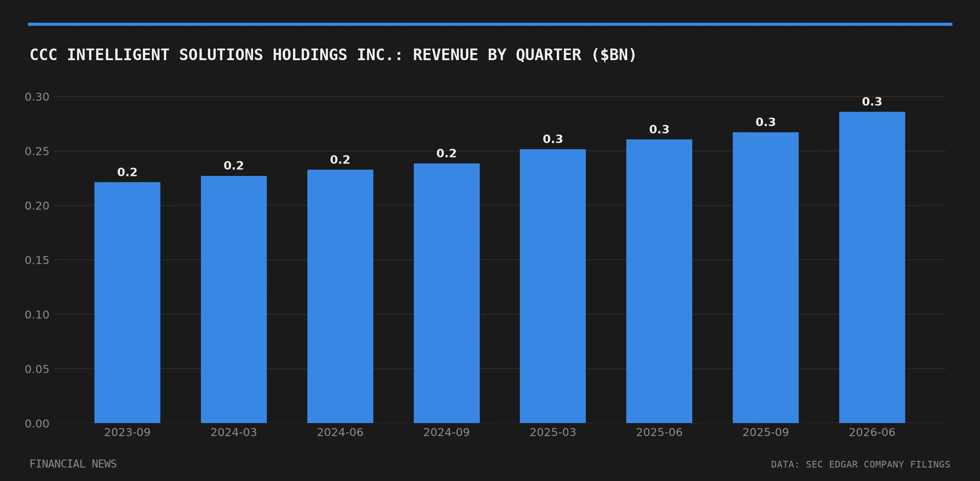980x481 pixels.
Task: Select the 2025-03 revenue bar
Action: 553,286
